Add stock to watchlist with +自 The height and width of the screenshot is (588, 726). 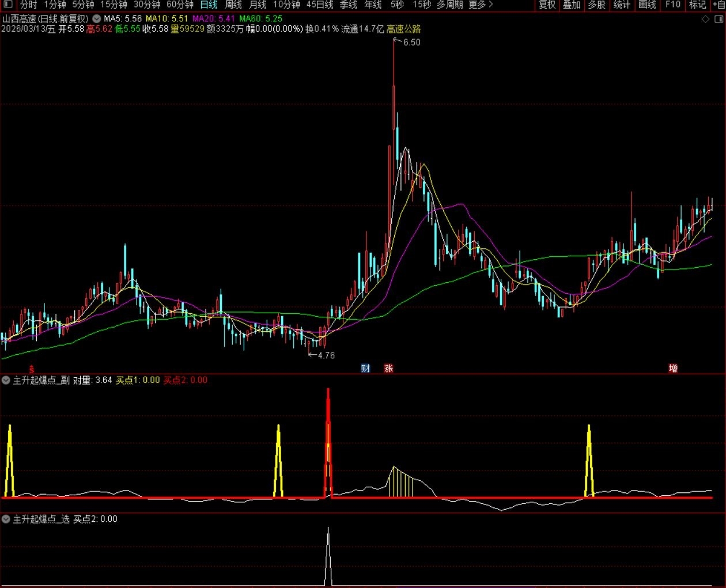tap(719, 5)
